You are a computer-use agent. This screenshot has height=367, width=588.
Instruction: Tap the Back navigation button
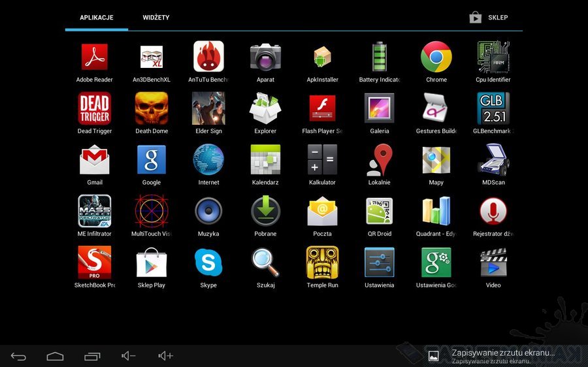point(18,356)
